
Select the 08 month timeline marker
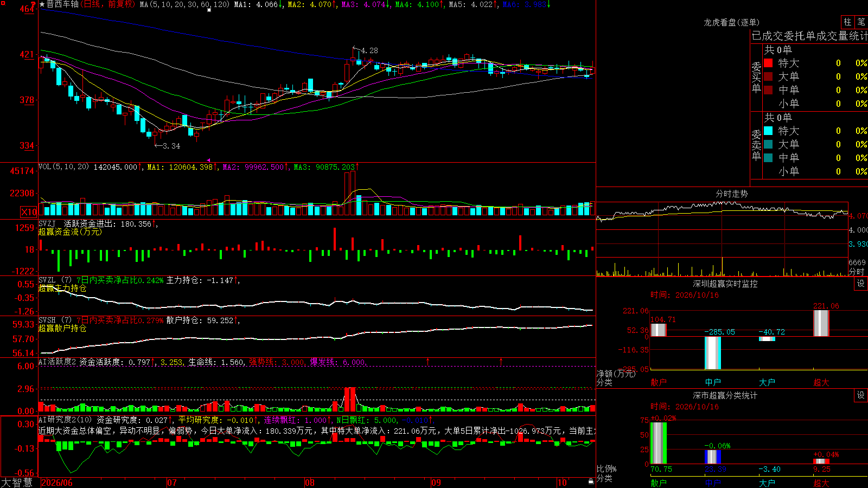click(x=310, y=483)
